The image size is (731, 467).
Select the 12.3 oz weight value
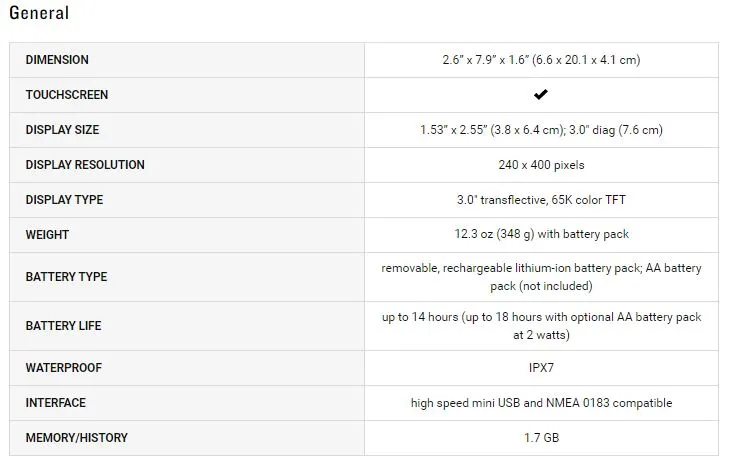[541, 234]
